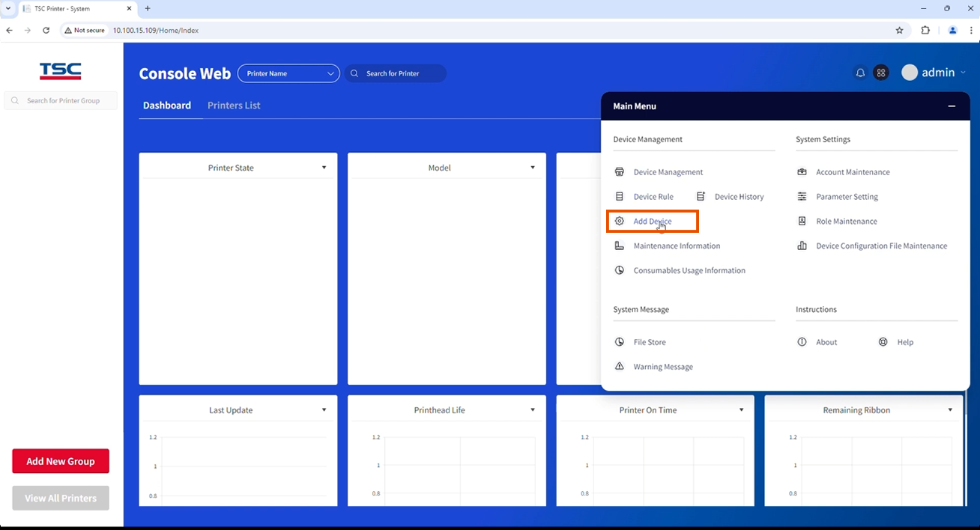The width and height of the screenshot is (980, 530).
Task: Switch to the Printers List tab
Action: pos(234,106)
